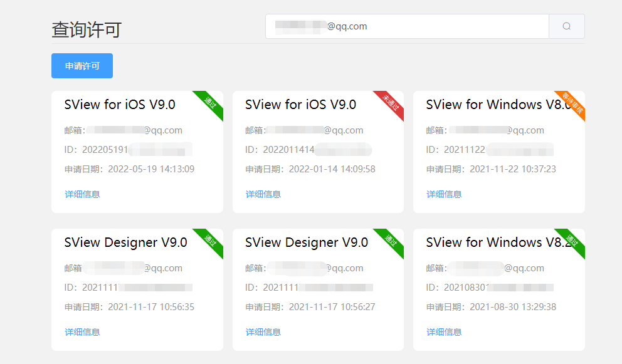This screenshot has width=622, height=364.
Task: Select the title of the approved iOS V9.0 card
Action: 120,105
